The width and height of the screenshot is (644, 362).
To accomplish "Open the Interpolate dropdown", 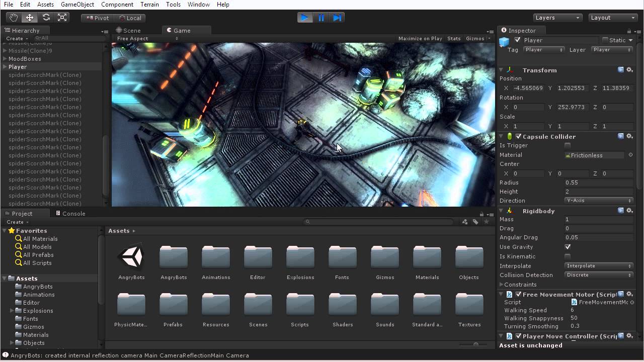I will tap(599, 266).
